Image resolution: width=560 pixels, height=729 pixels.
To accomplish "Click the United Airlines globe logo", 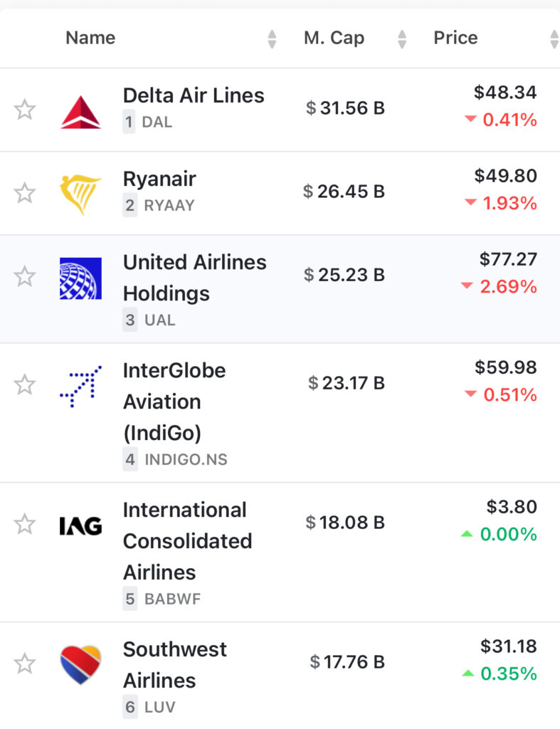I will (x=80, y=278).
